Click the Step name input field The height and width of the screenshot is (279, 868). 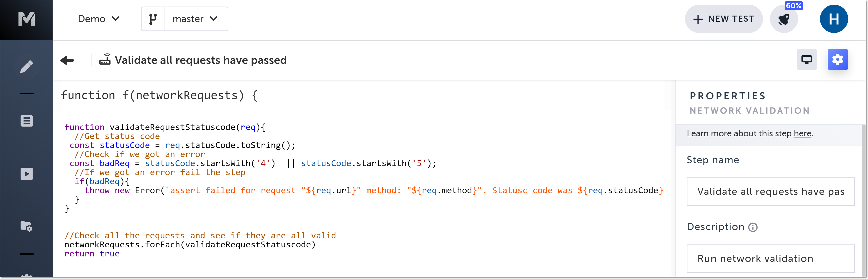pos(770,192)
